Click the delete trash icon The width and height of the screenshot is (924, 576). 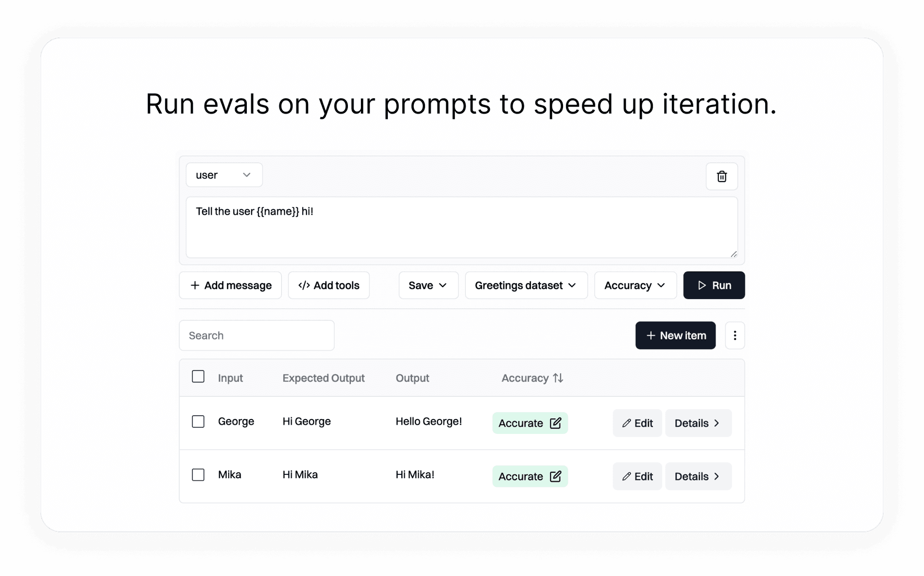coord(722,176)
